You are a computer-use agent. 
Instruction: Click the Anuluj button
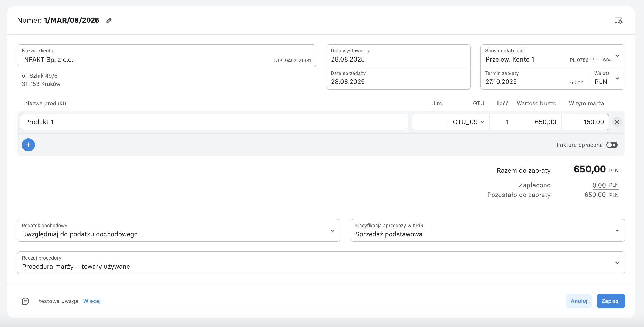pyautogui.click(x=579, y=301)
